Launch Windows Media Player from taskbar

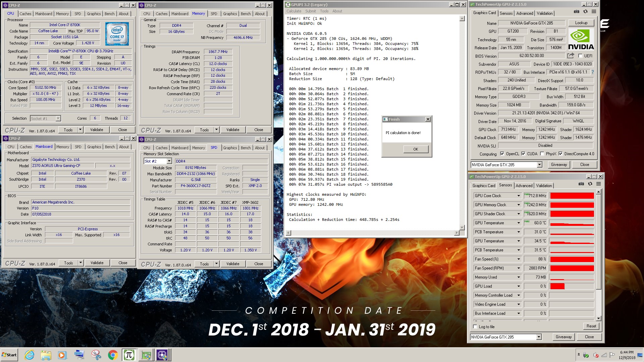click(62, 355)
